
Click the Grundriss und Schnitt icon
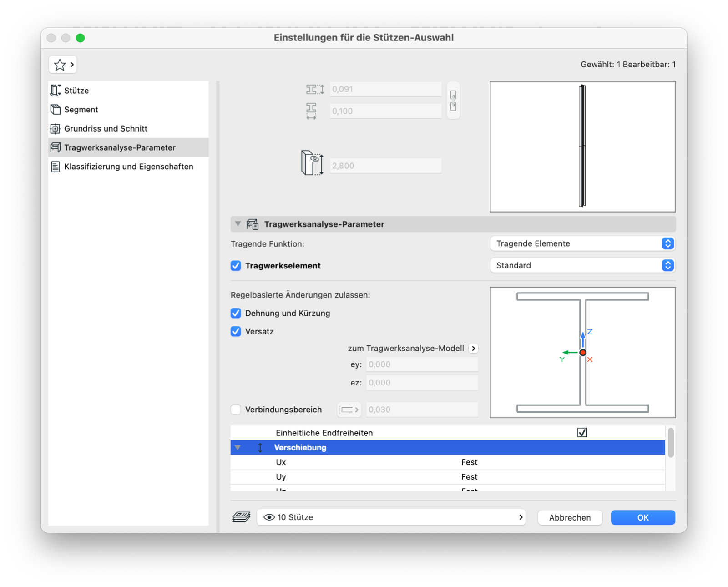(55, 129)
